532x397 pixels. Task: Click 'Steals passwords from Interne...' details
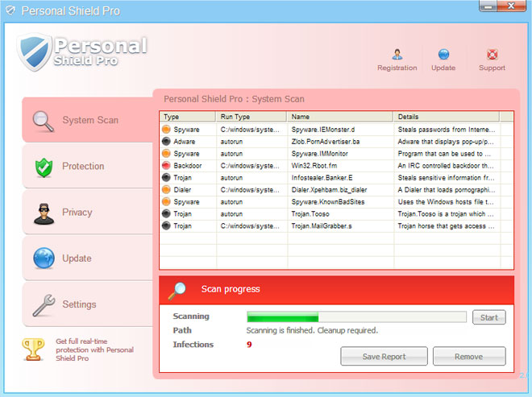447,130
